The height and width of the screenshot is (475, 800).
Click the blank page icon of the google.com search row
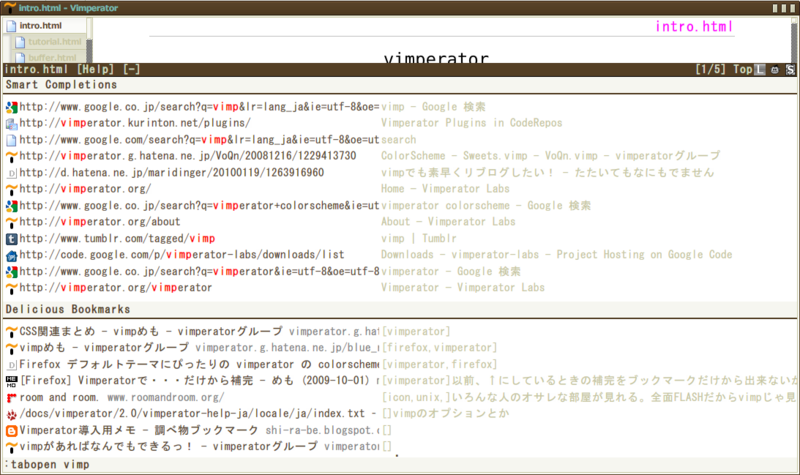[x=11, y=140]
